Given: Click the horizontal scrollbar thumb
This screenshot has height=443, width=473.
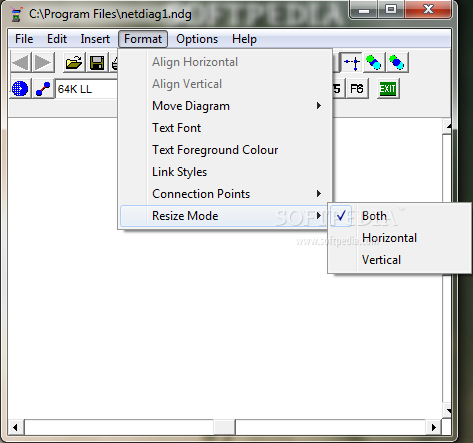Looking at the screenshot, I should (224, 427).
